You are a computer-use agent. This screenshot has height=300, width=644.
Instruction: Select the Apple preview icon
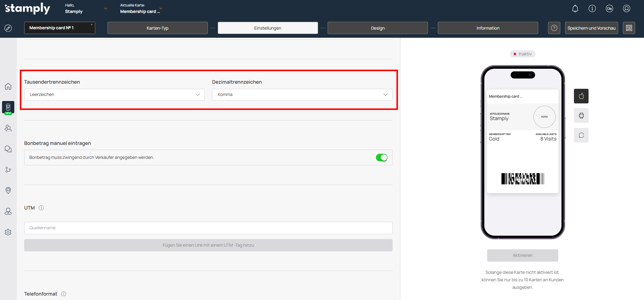pos(581,96)
